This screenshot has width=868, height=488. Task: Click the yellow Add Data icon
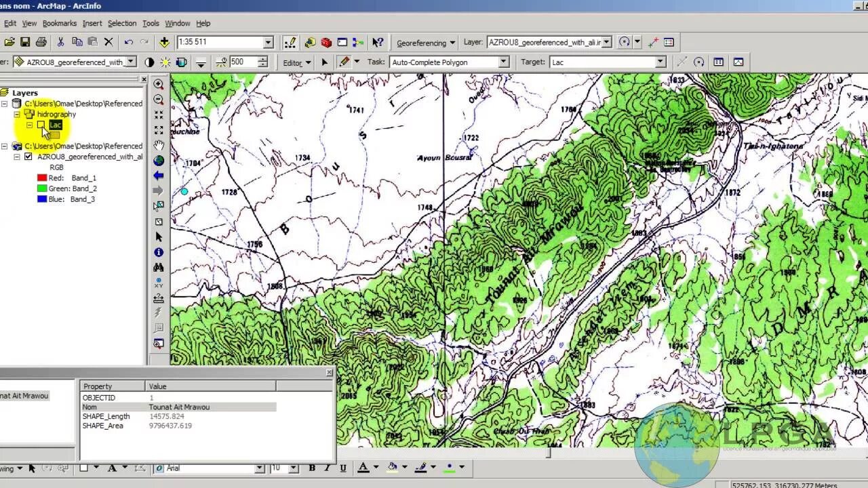coord(164,42)
